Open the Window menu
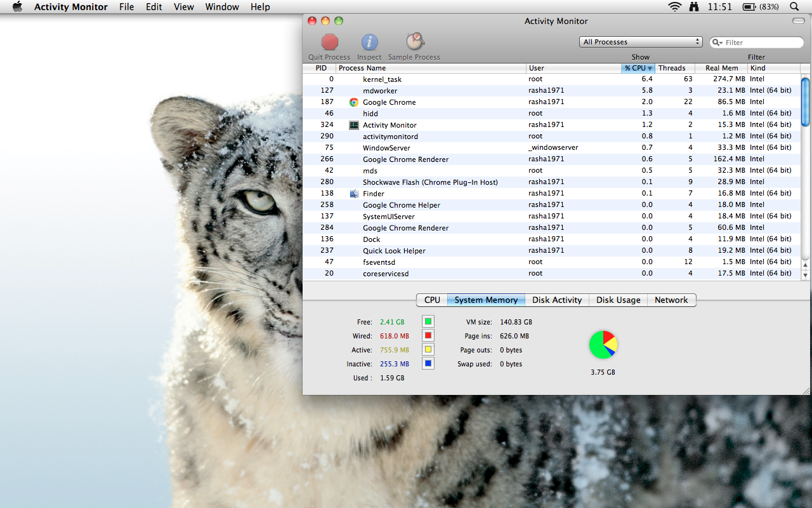Image resolution: width=812 pixels, height=508 pixels. coord(222,7)
